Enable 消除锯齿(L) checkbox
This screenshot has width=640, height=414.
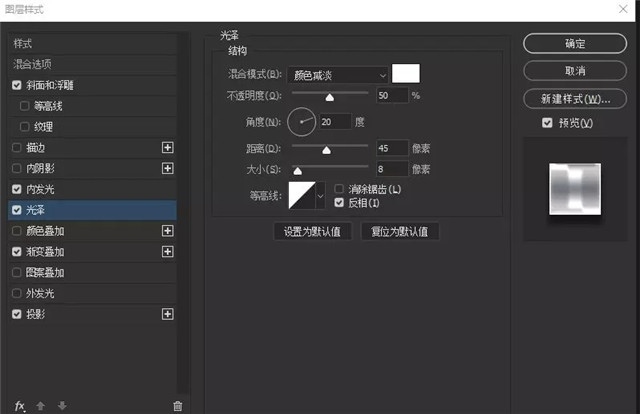339,189
